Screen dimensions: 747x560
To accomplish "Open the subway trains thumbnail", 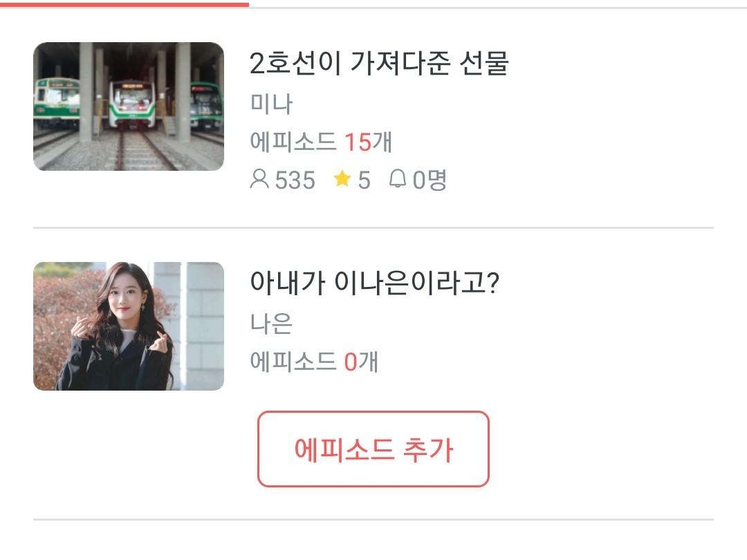I will tap(129, 106).
